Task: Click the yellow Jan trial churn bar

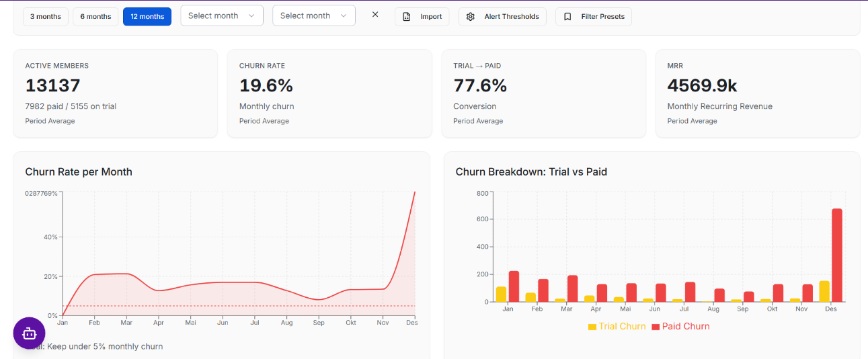Action: (501, 294)
